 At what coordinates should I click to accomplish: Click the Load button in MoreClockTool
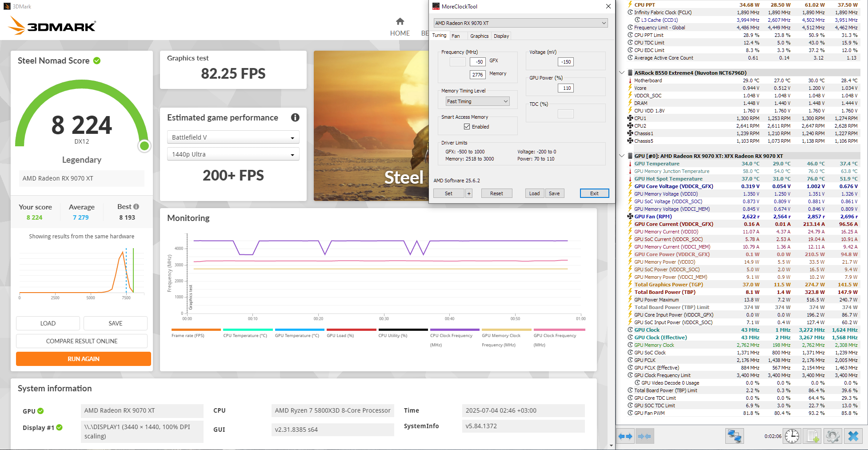click(x=535, y=193)
